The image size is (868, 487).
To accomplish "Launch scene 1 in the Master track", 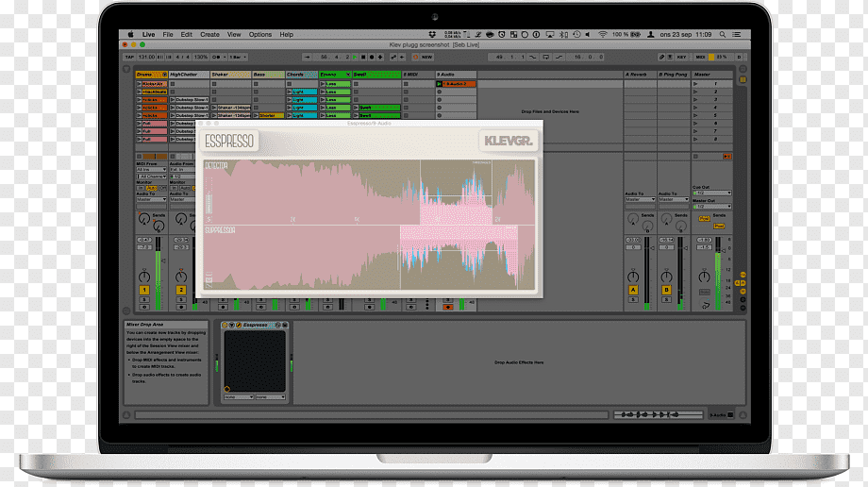I will pos(696,84).
